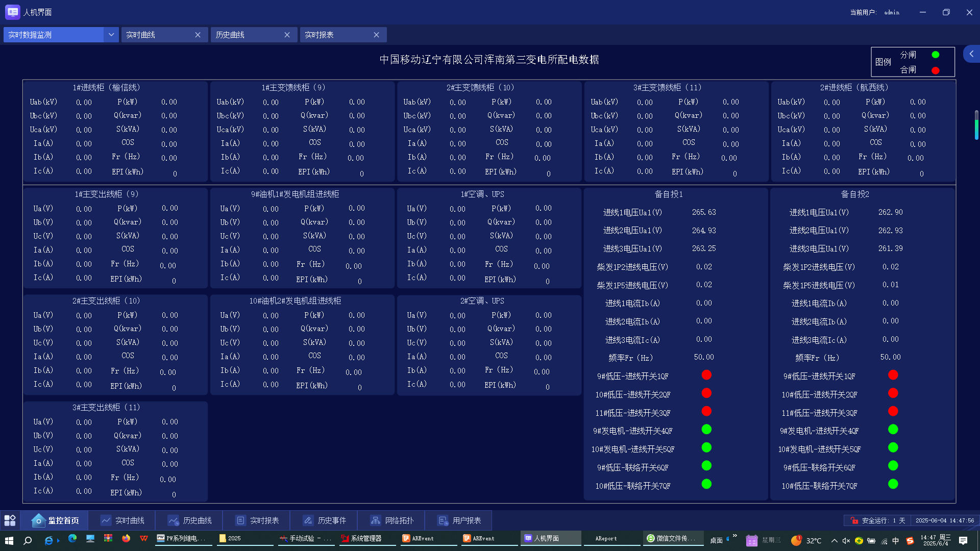Click the grid menu icon at bottom-left
The width and height of the screenshot is (980, 551).
[10, 520]
